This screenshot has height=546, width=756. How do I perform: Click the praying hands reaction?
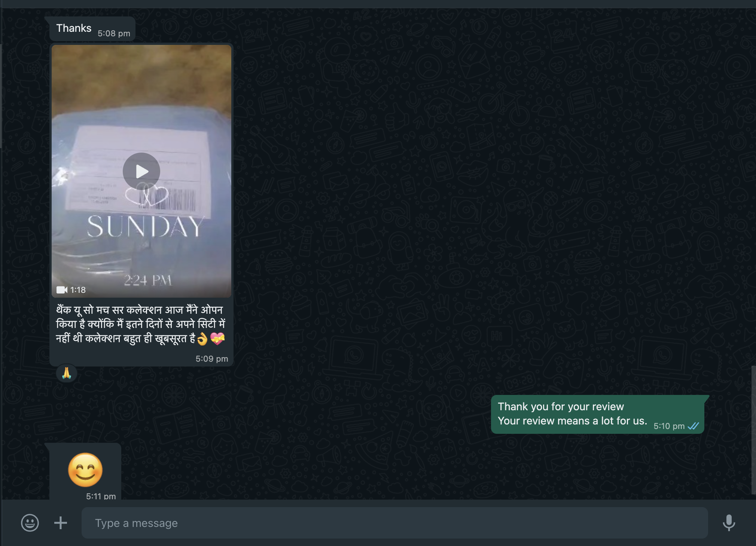67,373
